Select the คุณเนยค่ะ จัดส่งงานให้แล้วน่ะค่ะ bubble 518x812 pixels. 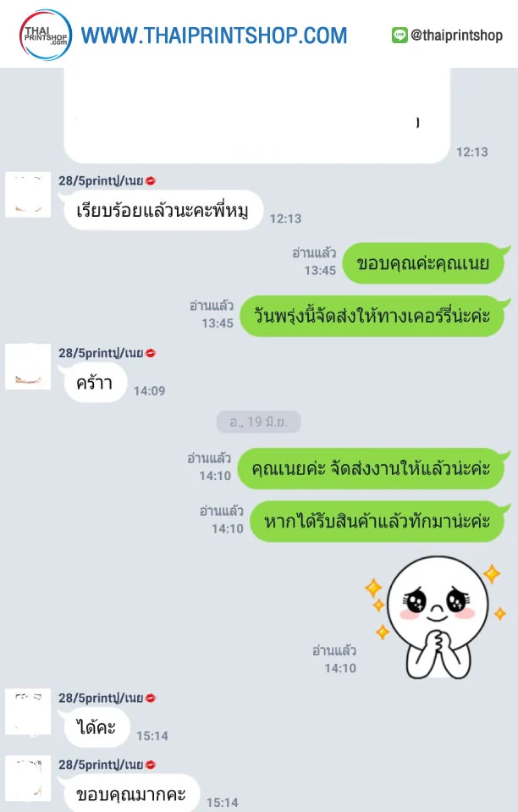[x=371, y=469]
